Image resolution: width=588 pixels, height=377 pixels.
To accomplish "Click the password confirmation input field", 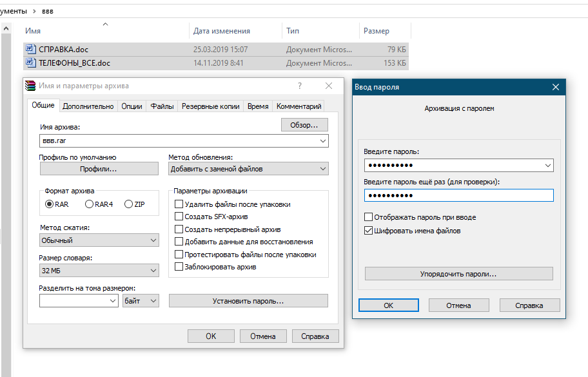I will pos(458,195).
